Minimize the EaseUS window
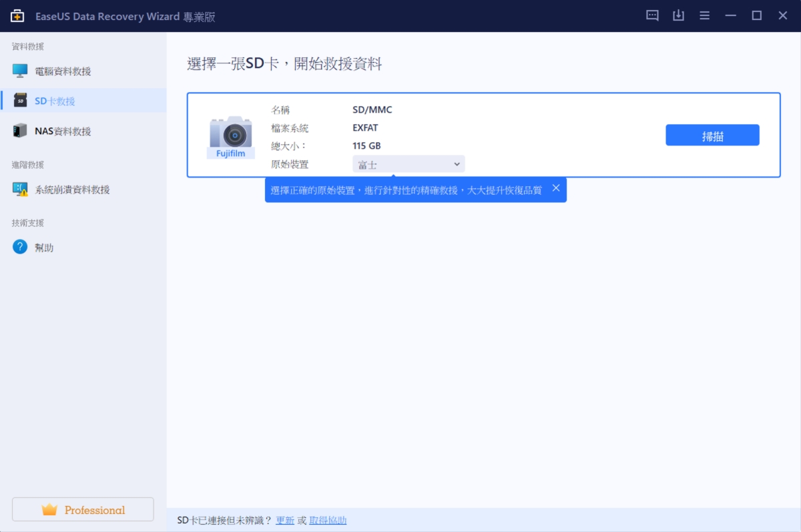 [731, 15]
